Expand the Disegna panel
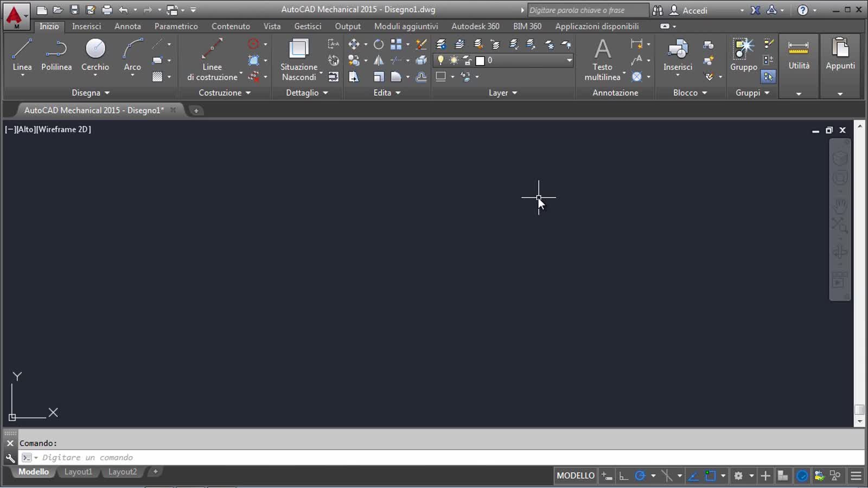Image resolution: width=868 pixels, height=488 pixels. (x=90, y=93)
